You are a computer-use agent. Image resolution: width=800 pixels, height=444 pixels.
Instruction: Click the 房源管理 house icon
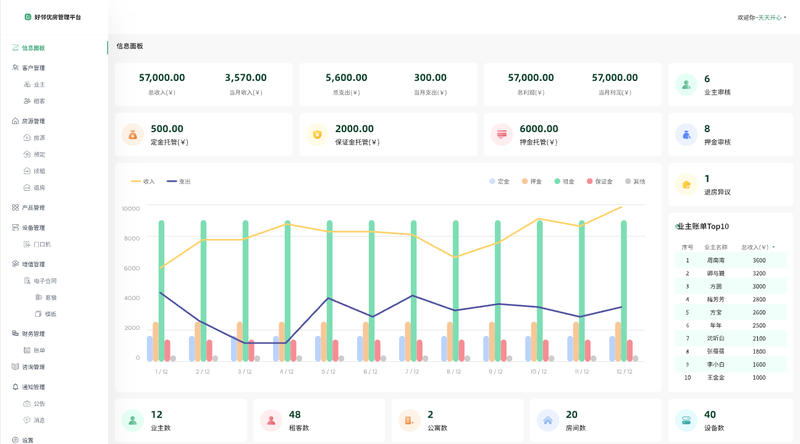pos(15,121)
